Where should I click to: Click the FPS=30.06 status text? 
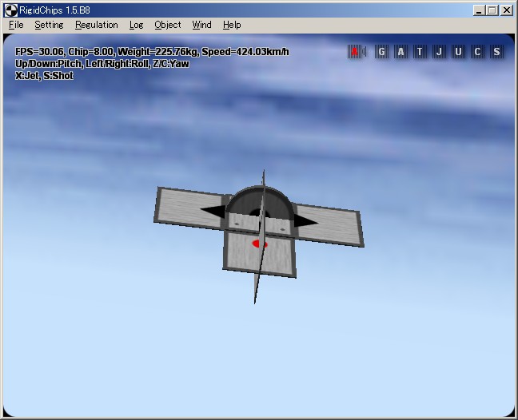(40, 52)
